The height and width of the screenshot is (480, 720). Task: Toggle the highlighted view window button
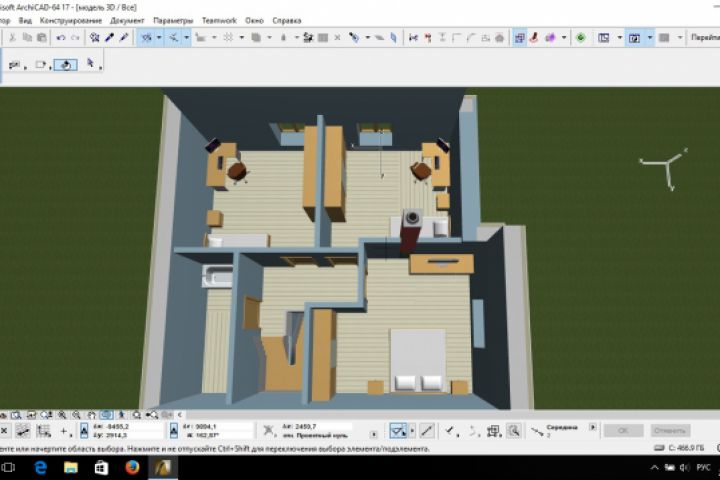point(634,38)
